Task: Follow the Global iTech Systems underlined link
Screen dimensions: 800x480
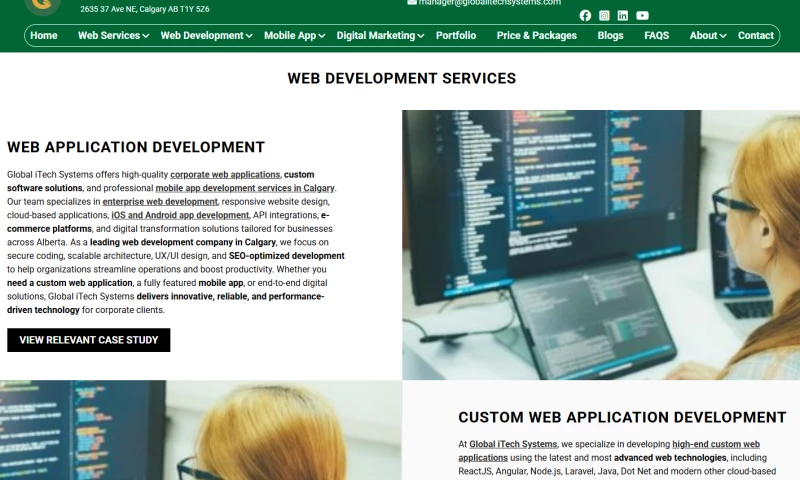Action: (x=513, y=444)
